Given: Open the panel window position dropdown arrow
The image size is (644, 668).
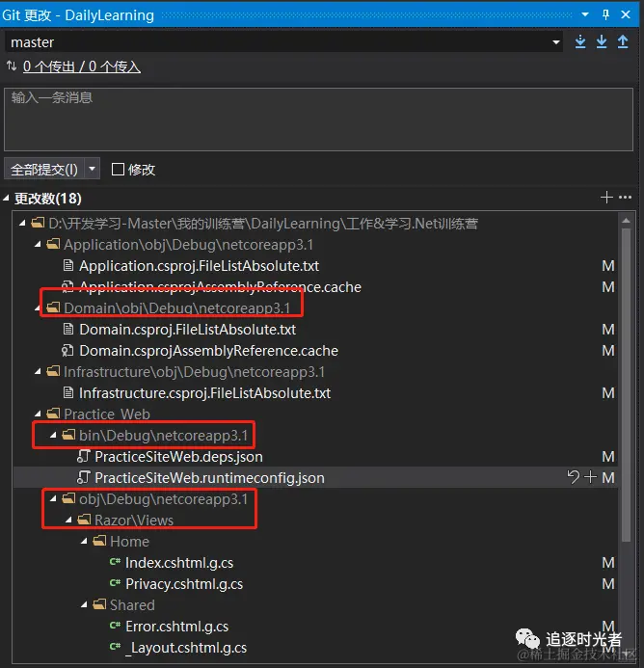Looking at the screenshot, I should pos(585,14).
